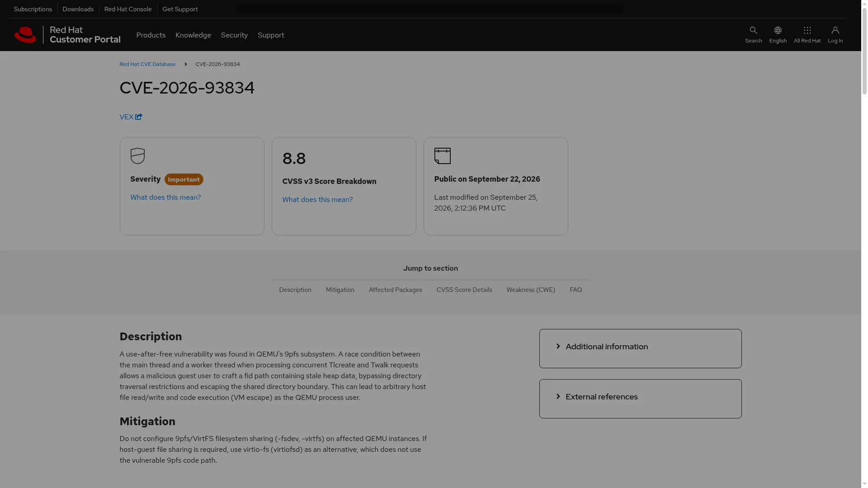Viewport: 868px width, 488px height.
Task: Open the All Red Hat grid icon
Action: [807, 30]
